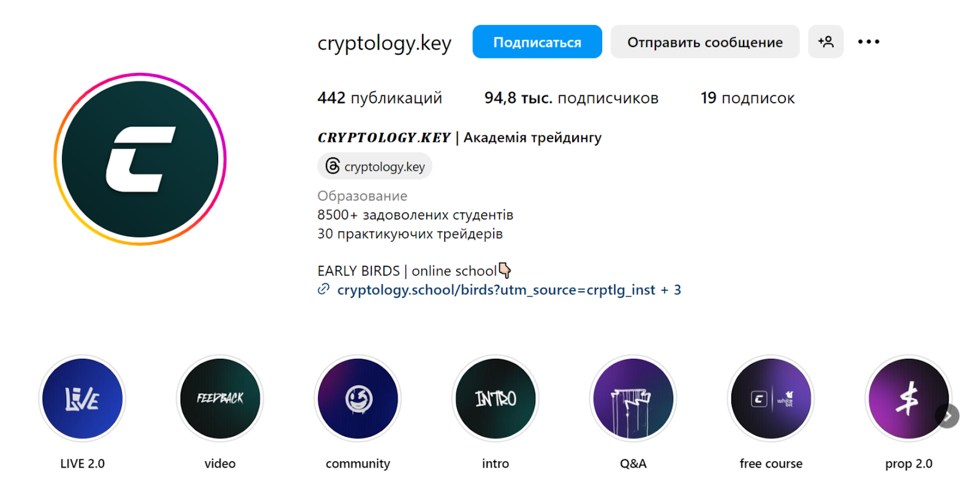
Task: Open the INTRO highlight circle
Action: [496, 399]
